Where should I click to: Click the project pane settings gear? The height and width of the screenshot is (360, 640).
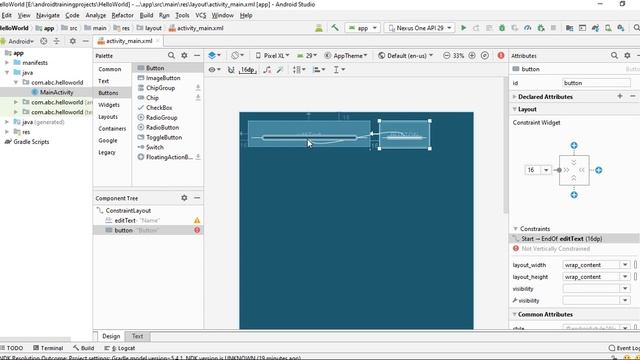point(73,41)
